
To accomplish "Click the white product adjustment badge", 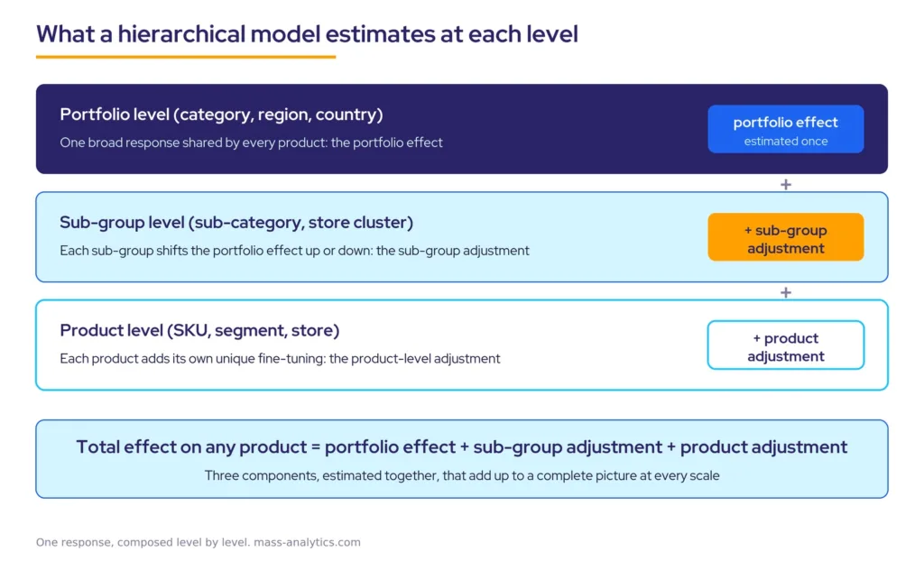I will pyautogui.click(x=786, y=345).
